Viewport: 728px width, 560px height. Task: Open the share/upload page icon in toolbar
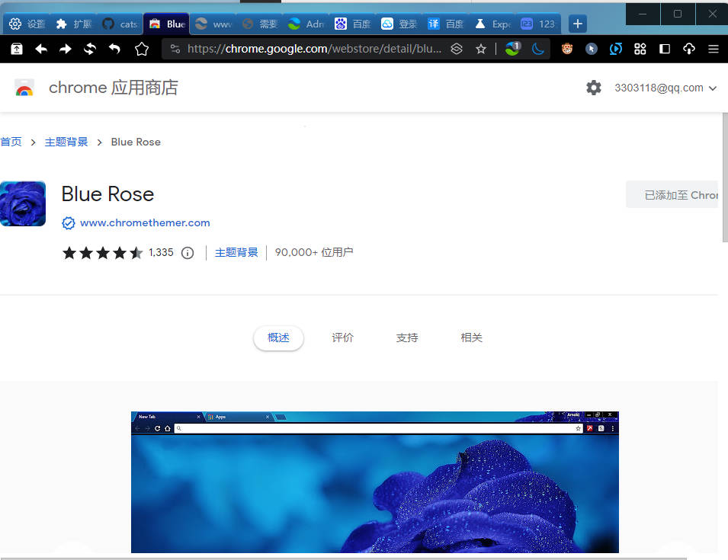[x=17, y=49]
